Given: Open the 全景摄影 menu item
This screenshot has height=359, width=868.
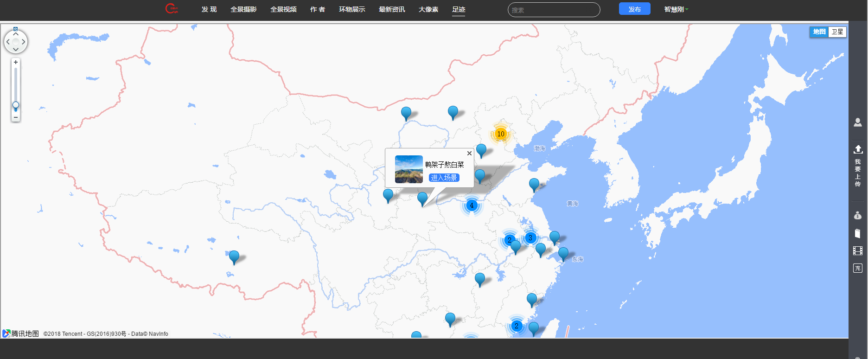Looking at the screenshot, I should coord(243,9).
